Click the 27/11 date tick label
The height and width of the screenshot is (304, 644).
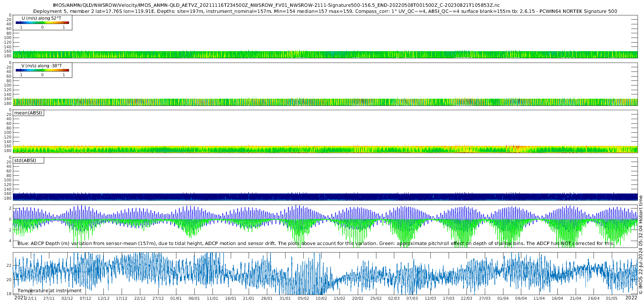[49, 299]
